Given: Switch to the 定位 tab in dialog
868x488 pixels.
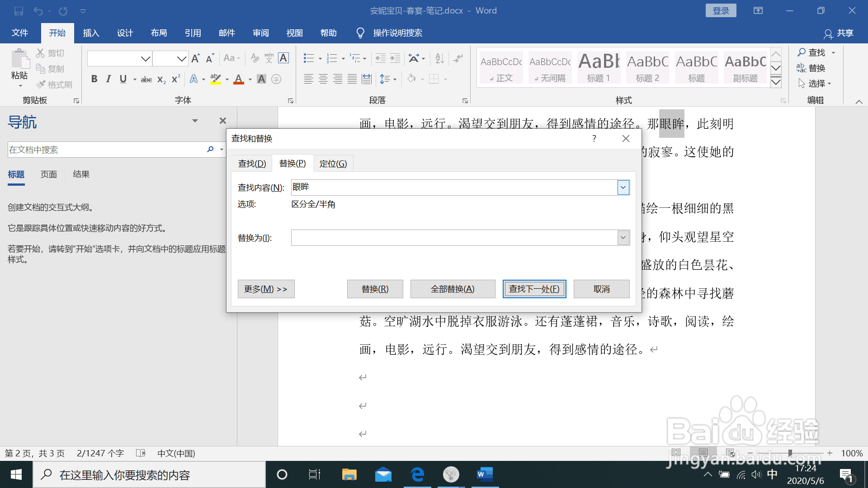Looking at the screenshot, I should (333, 163).
